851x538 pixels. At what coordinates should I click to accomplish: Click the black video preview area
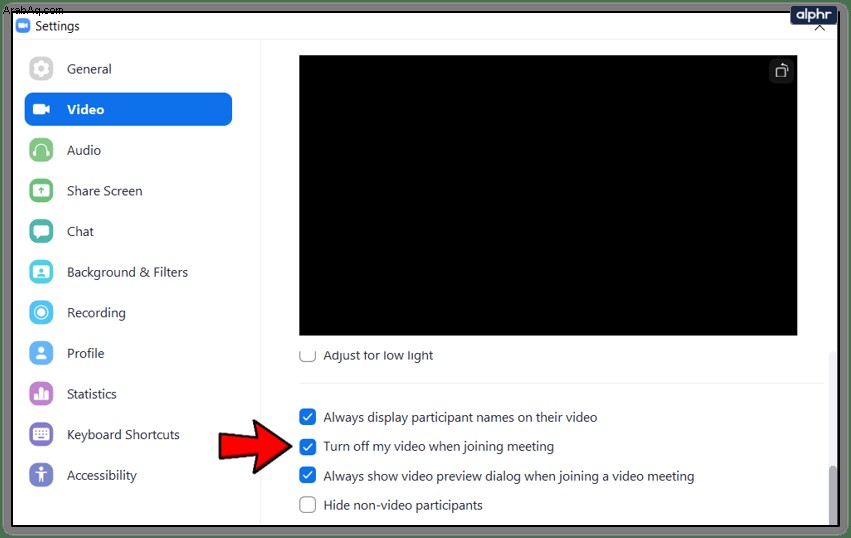click(x=548, y=195)
